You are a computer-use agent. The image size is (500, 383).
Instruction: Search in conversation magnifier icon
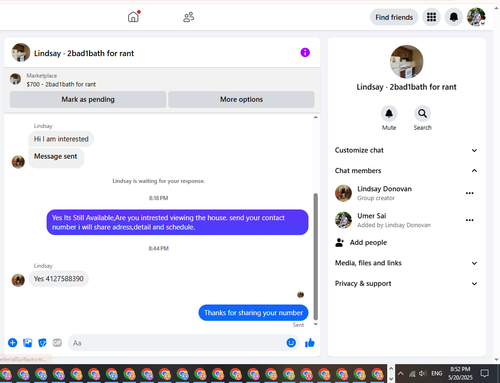pyautogui.click(x=422, y=114)
